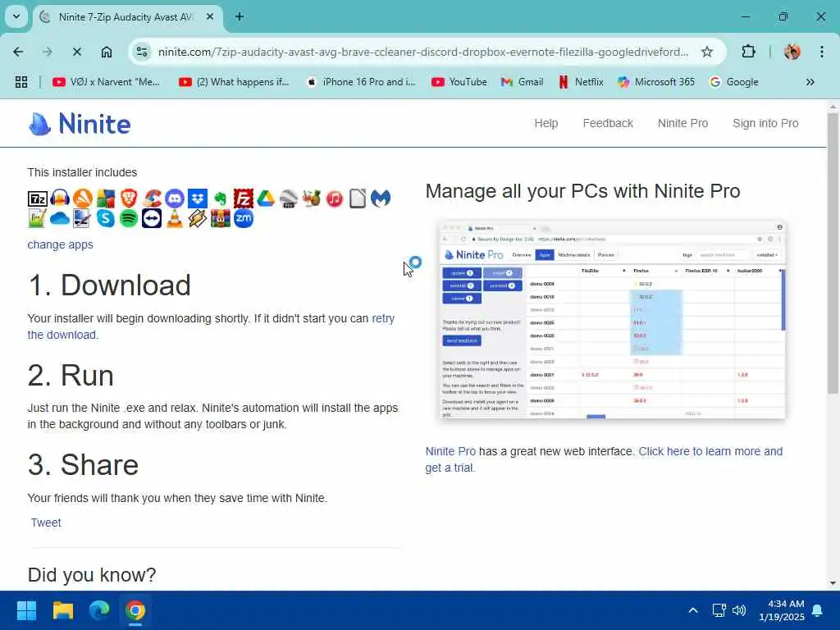The image size is (840, 630).
Task: Open the Windows Start menu
Action: tap(26, 610)
